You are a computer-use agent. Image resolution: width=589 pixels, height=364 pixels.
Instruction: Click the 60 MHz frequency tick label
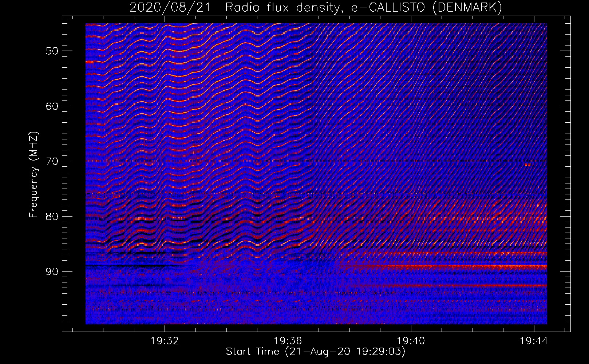point(52,106)
